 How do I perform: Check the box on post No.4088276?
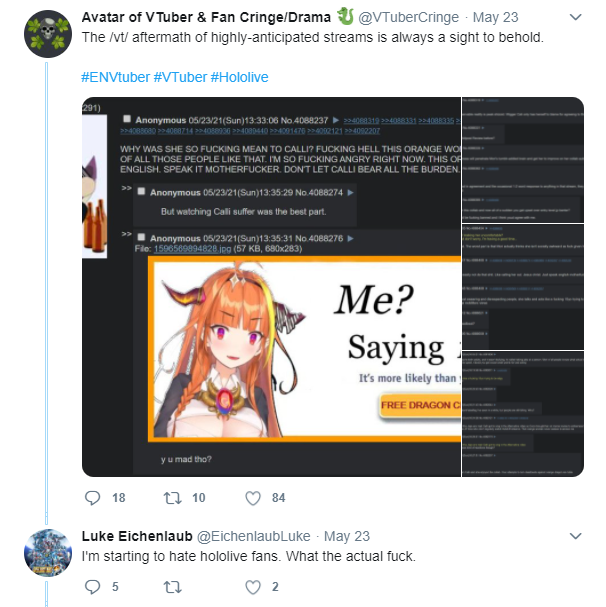point(141,237)
